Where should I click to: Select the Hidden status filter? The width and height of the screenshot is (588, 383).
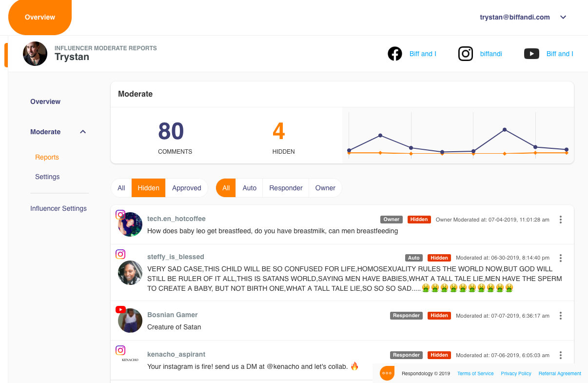(x=149, y=188)
